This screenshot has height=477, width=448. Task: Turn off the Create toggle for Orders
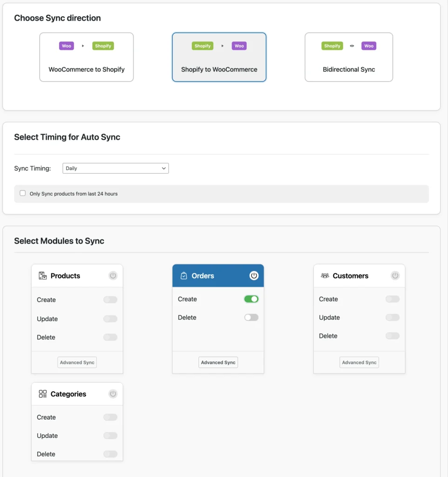pos(251,299)
